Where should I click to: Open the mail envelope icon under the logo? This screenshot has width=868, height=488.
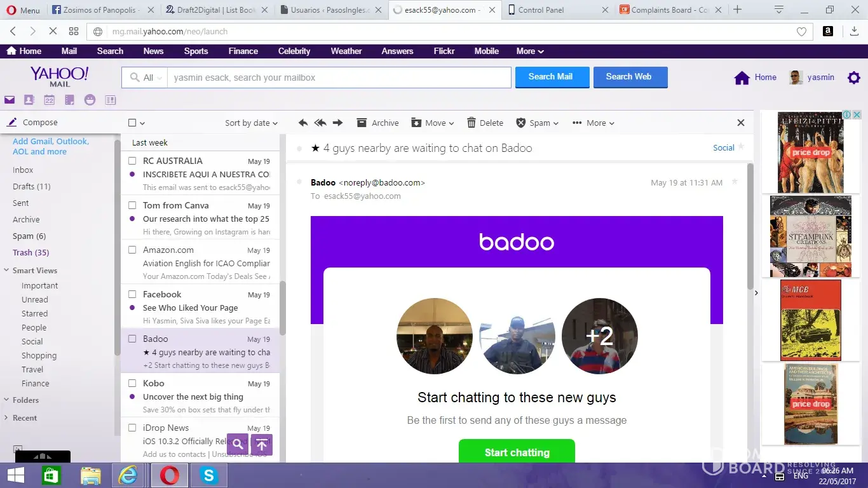(x=10, y=100)
